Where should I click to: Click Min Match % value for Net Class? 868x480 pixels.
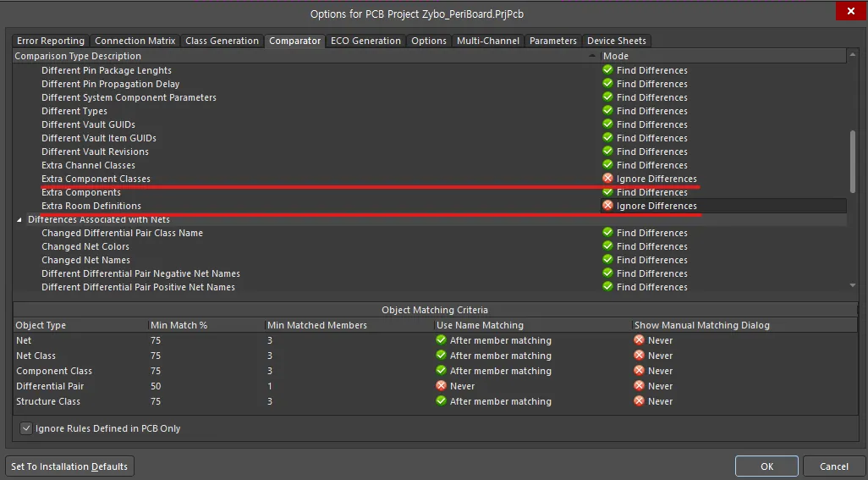pos(157,356)
